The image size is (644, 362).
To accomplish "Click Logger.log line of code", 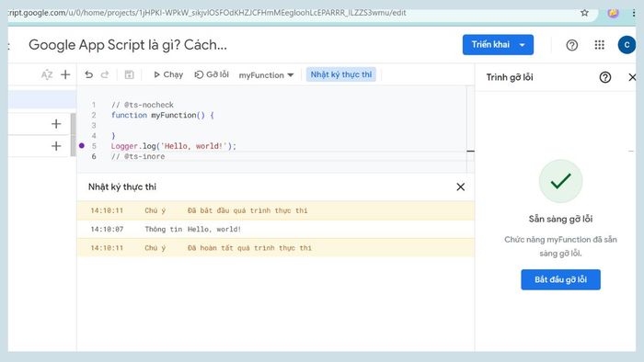I will (x=173, y=146).
